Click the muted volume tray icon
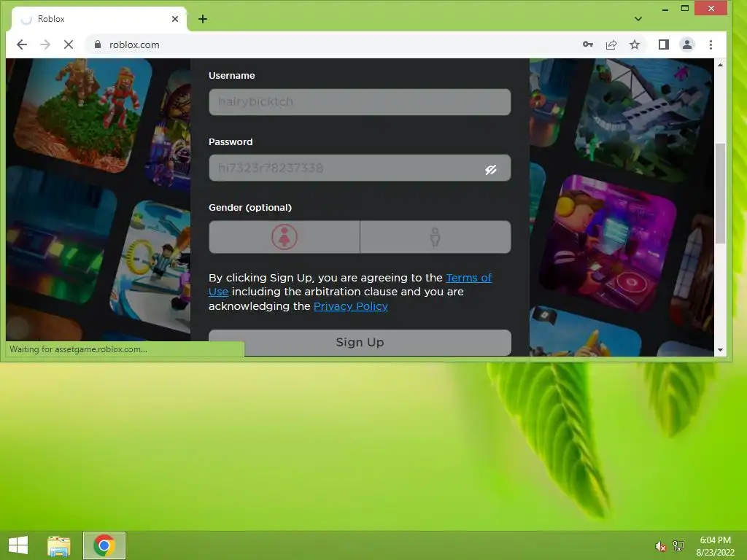 [x=660, y=546]
